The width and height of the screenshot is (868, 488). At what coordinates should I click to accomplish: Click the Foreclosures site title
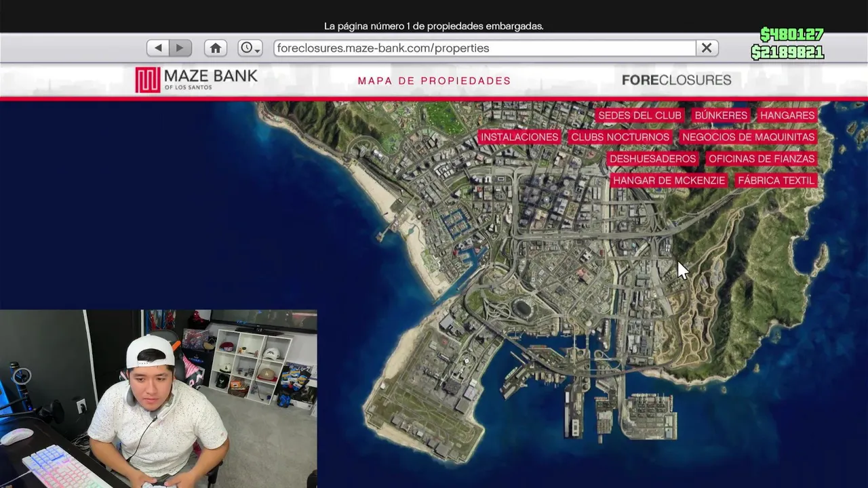click(x=676, y=80)
